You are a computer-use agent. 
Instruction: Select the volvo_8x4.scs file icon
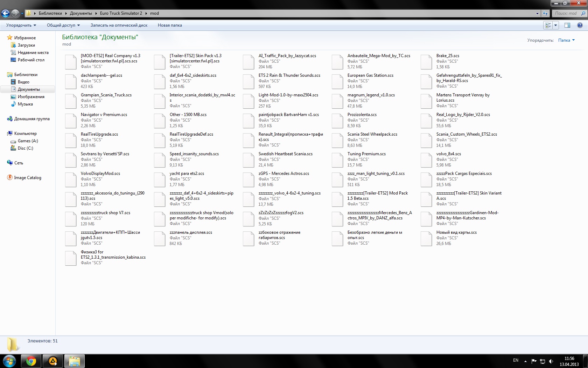click(x=426, y=160)
